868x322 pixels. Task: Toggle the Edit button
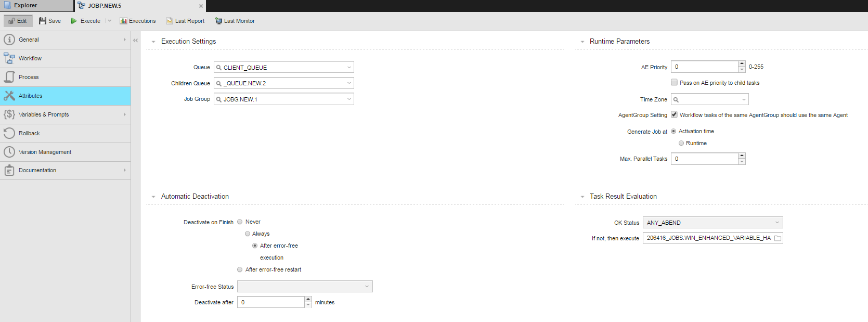pyautogui.click(x=18, y=21)
